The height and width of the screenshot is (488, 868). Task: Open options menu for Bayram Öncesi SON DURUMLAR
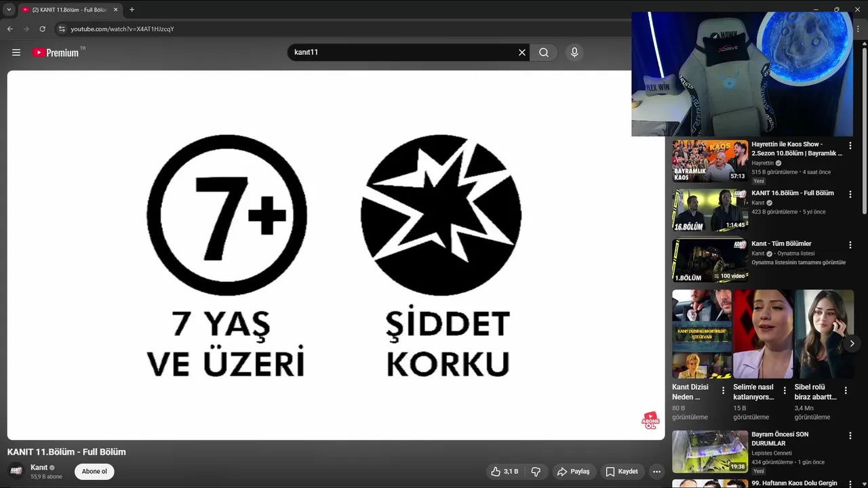pyautogui.click(x=850, y=436)
